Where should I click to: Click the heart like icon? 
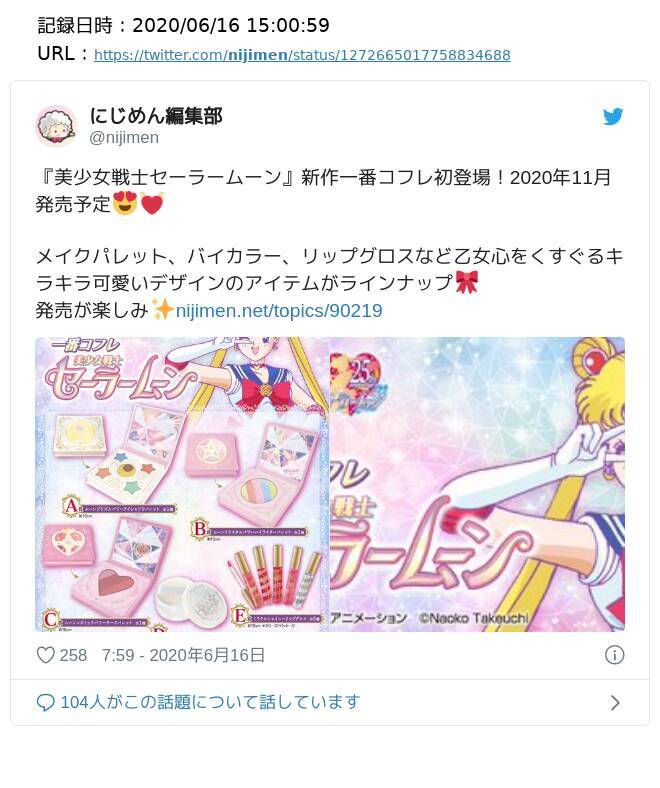(x=46, y=655)
